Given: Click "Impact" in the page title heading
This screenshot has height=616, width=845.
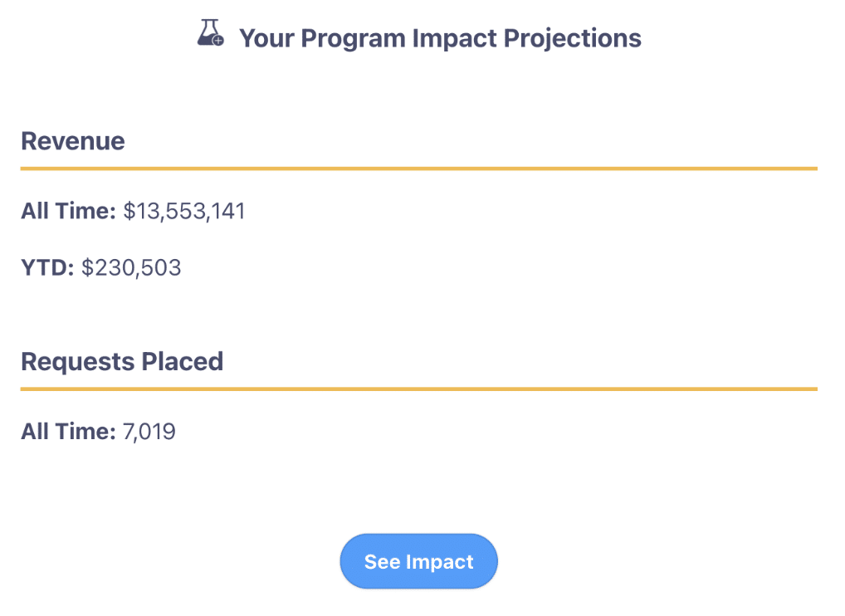Looking at the screenshot, I should (448, 38).
